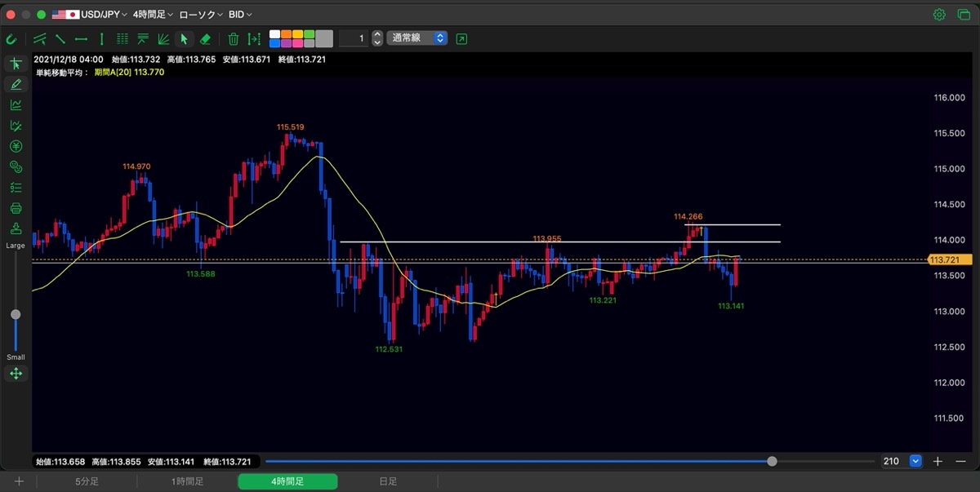980x492 pixels.
Task: Select the vertical line drawing tool
Action: (101, 38)
